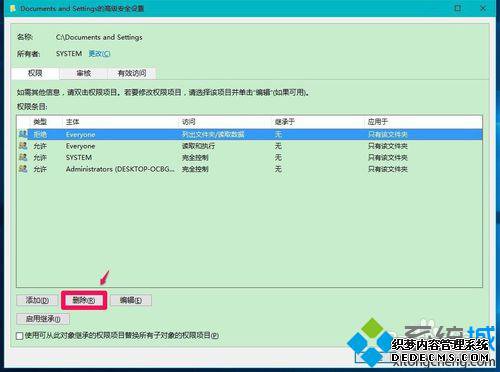The height and width of the screenshot is (372, 500).
Task: Click the user icon of the SYSTEM entry
Action: click(x=23, y=157)
